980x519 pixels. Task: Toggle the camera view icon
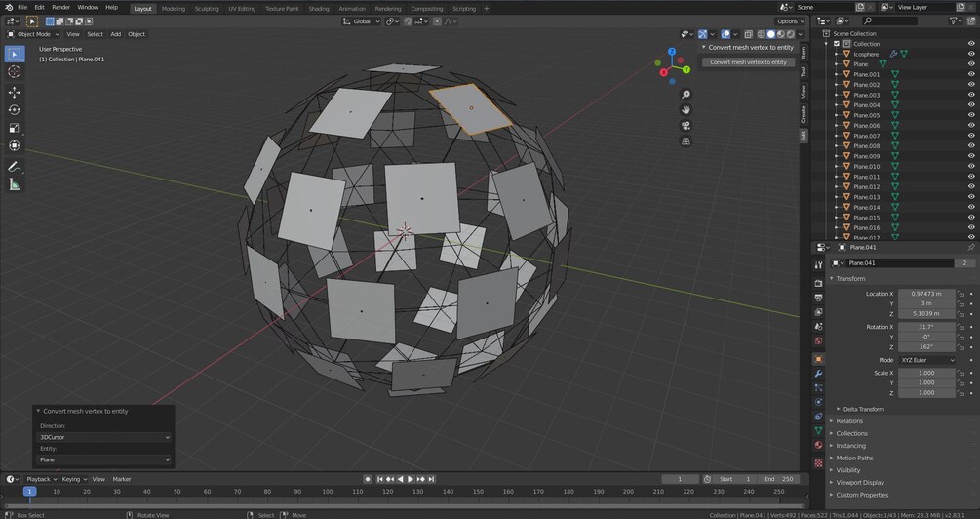[686, 126]
